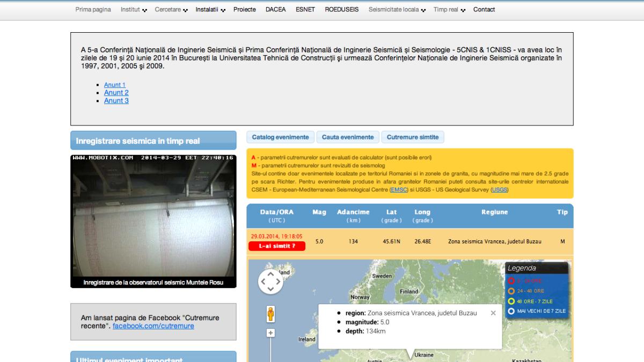Zoom in the map with plus button
The width and height of the screenshot is (644, 362).
[270, 333]
